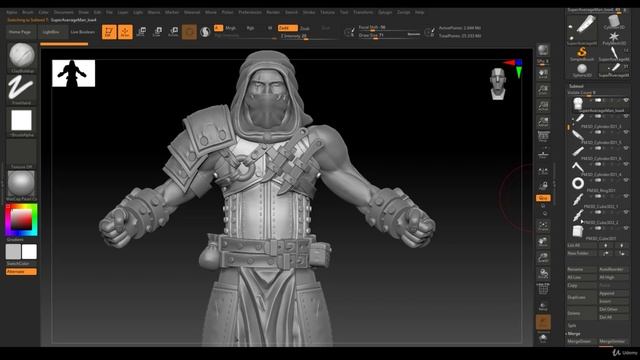Click the AAHalf icon

tap(543, 122)
